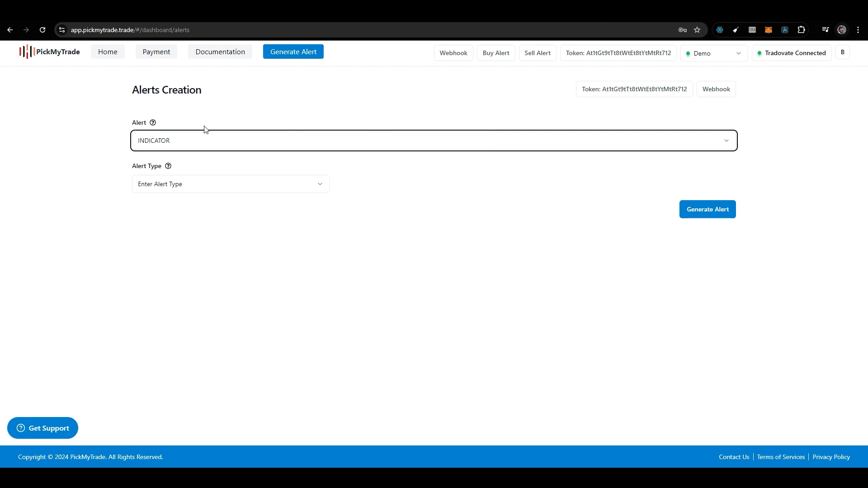Click the Contact Us footer link
Screen dimensions: 868x488
(734, 456)
